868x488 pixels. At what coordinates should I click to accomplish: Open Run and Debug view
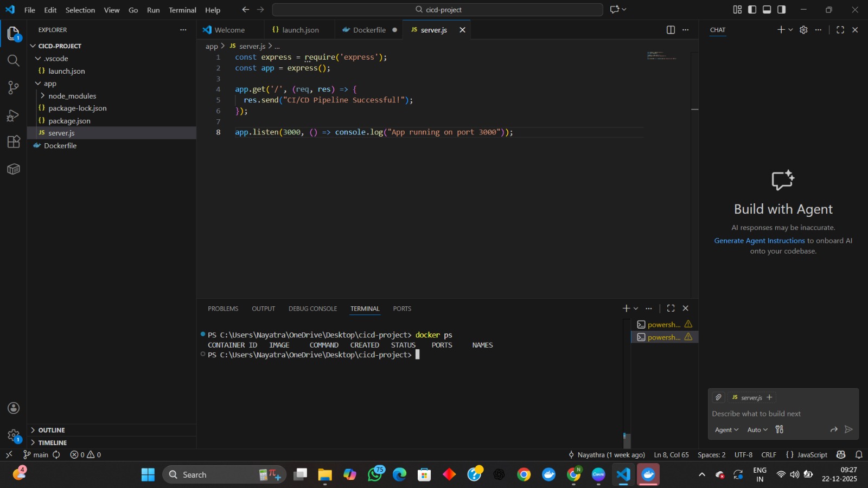pyautogui.click(x=14, y=115)
